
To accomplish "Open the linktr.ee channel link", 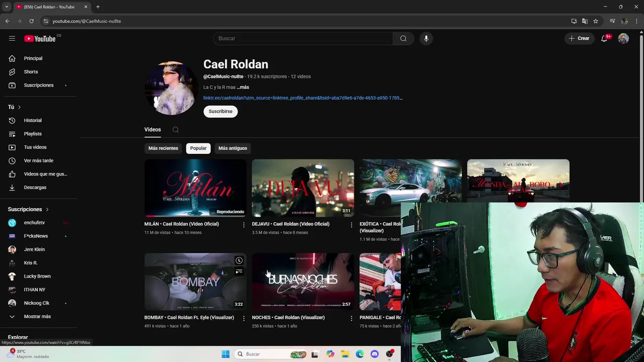I will point(303,98).
